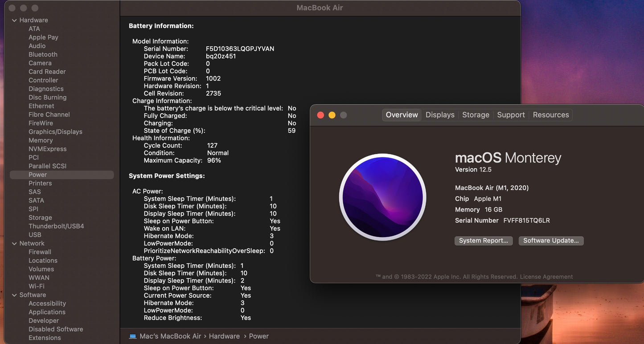Image resolution: width=644 pixels, height=344 pixels.
Task: Open the Storage tab
Action: point(476,115)
